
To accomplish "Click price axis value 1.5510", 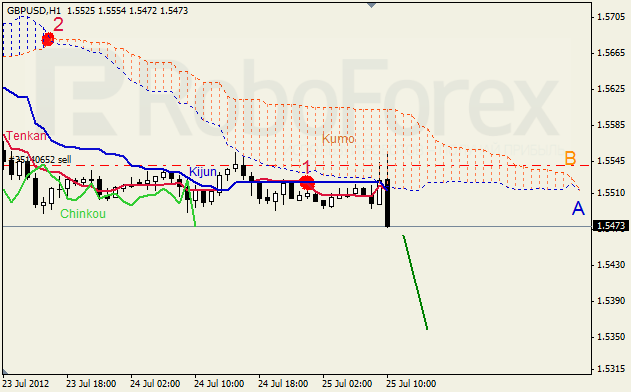I will [x=611, y=193].
